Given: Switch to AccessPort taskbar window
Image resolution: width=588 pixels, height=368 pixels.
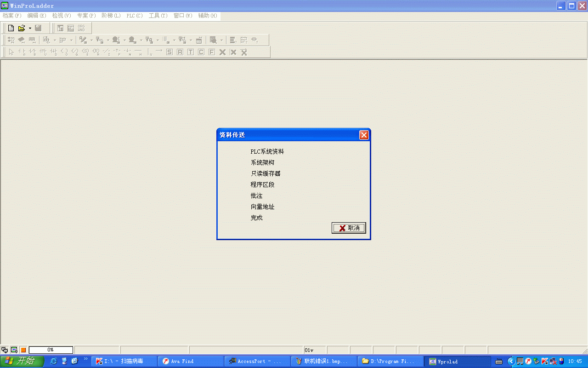Looking at the screenshot, I should (257, 362).
